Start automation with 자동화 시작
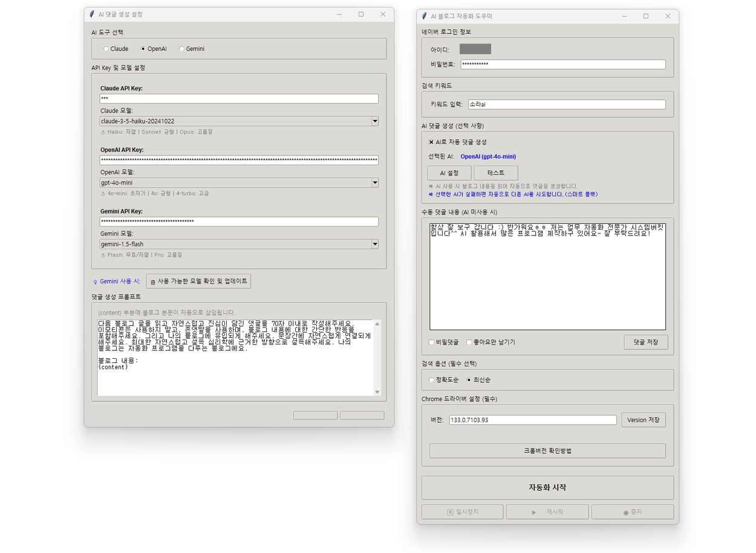The image size is (756, 553). (547, 488)
